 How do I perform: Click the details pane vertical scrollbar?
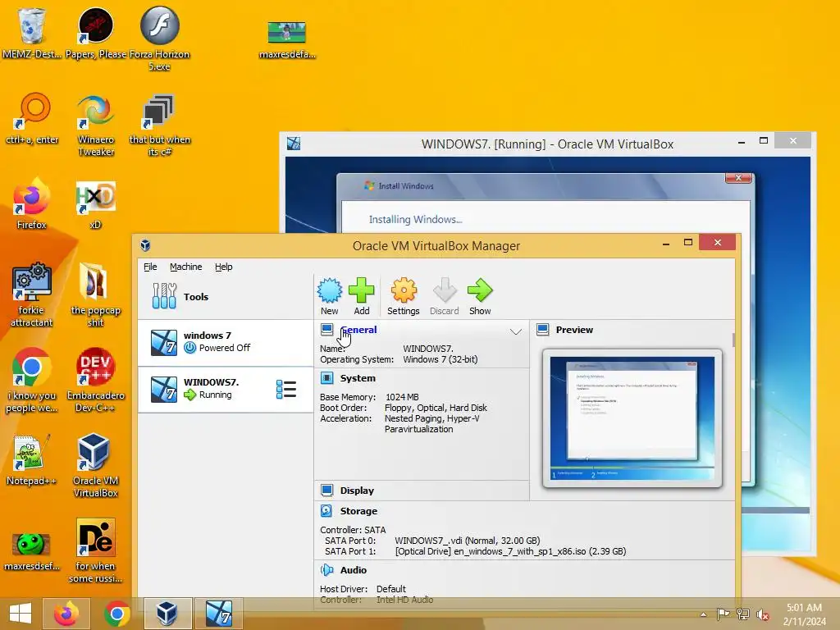coord(733,340)
